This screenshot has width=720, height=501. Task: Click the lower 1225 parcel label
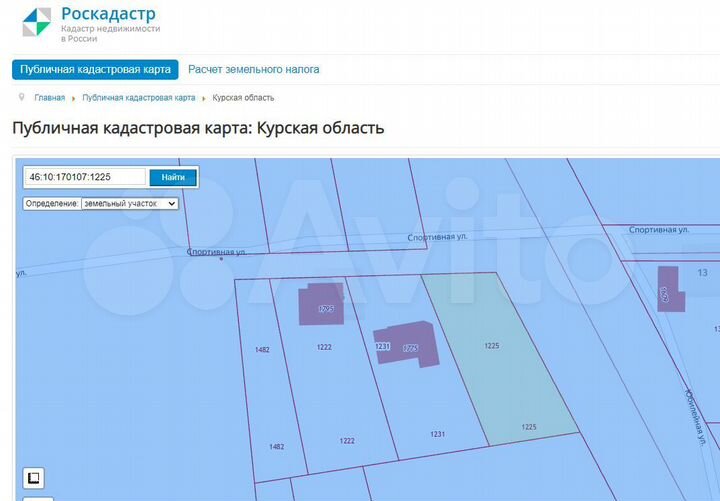pos(529,427)
